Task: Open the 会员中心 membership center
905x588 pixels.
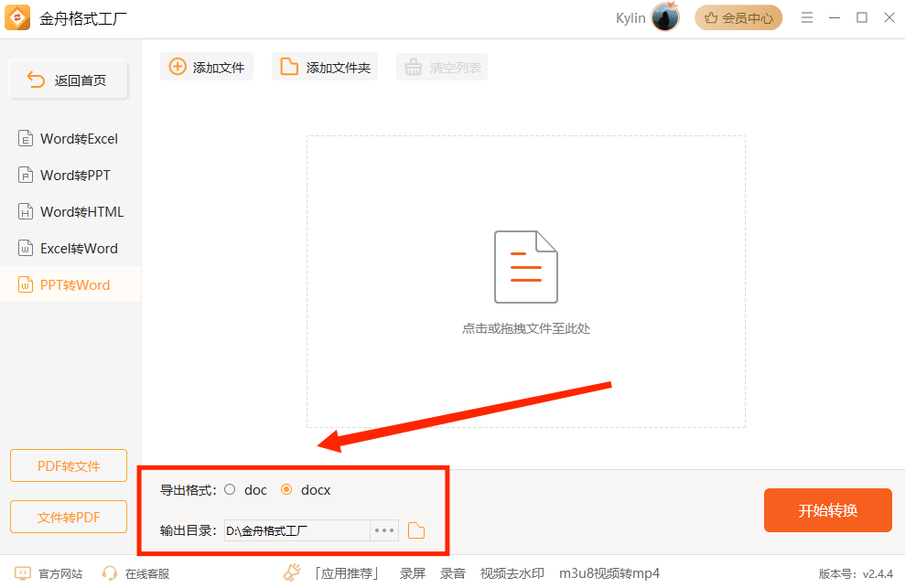Action: pos(738,18)
